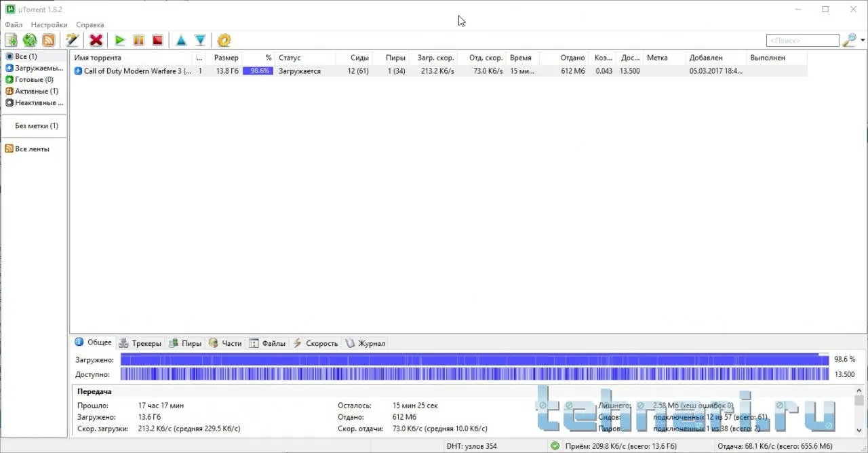The image size is (868, 453).
Task: Open the RSS feed toolbar icon
Action: (x=49, y=40)
